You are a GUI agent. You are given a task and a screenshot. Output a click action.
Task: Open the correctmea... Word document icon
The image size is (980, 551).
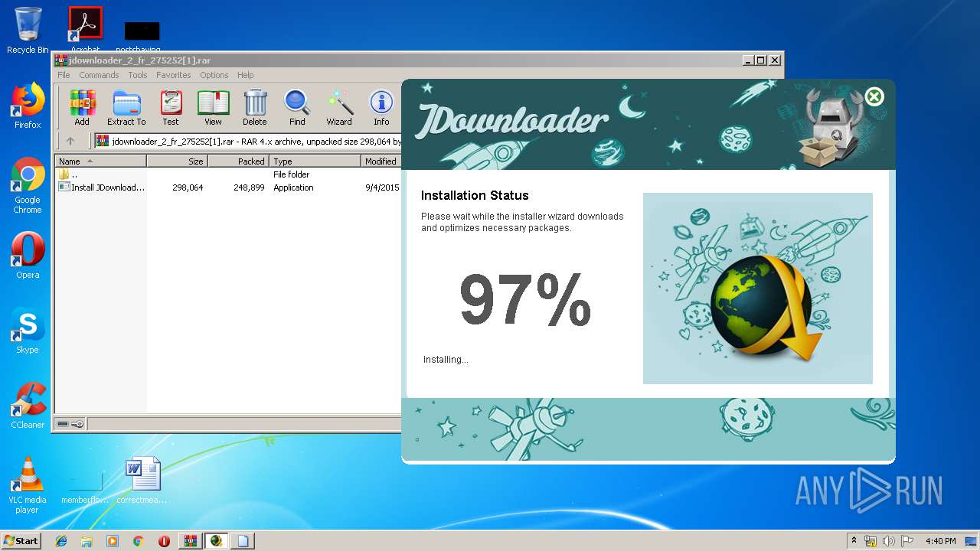pyautogui.click(x=142, y=481)
